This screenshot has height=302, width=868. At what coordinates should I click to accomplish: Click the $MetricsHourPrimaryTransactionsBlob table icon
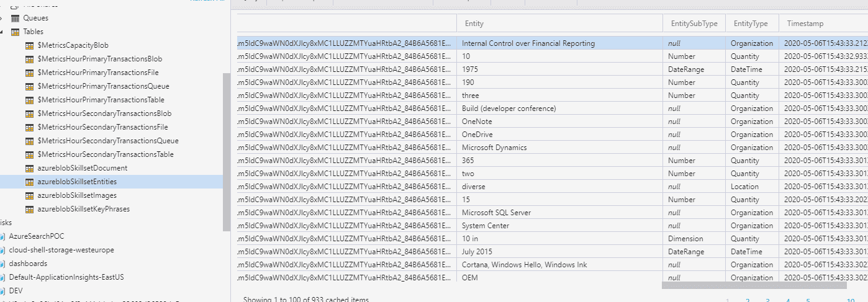(29, 59)
